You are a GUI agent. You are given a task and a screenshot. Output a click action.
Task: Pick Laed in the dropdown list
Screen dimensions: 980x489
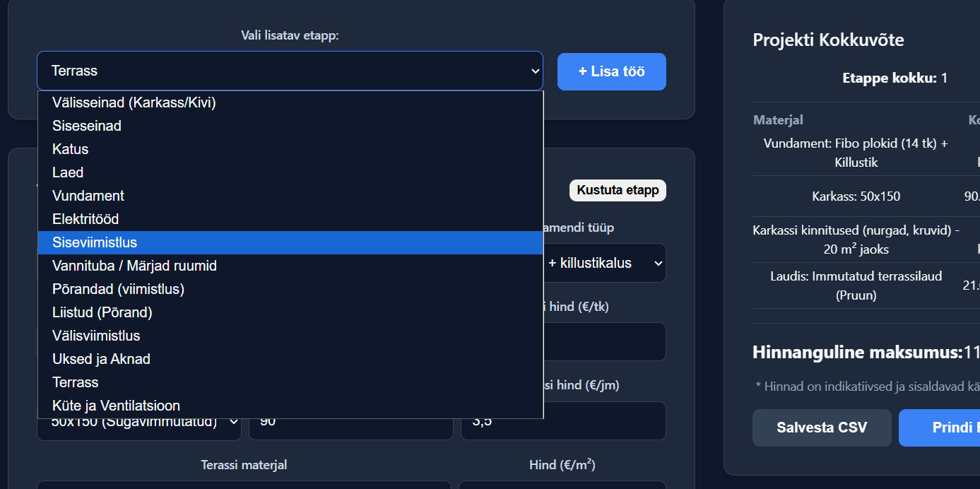(x=68, y=172)
